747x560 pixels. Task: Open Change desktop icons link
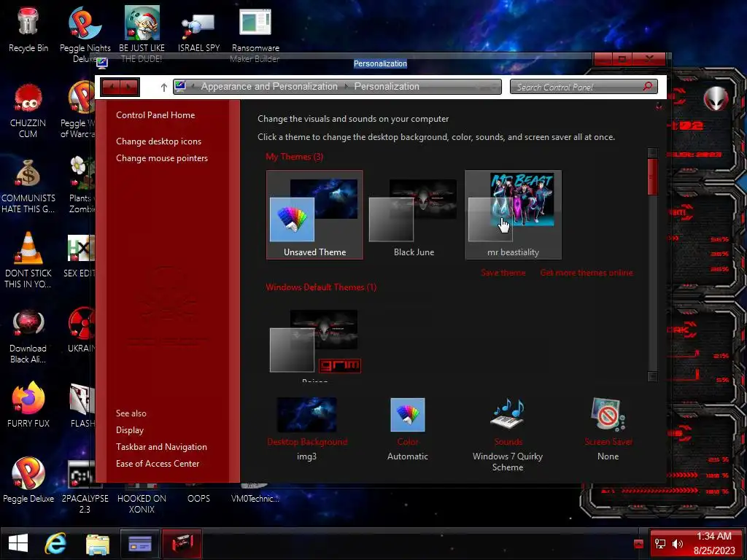[158, 141]
